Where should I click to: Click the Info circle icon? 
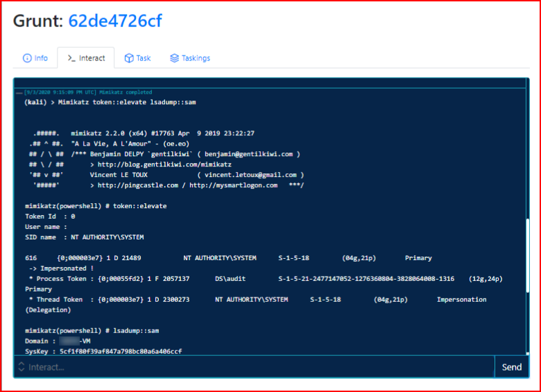(x=27, y=58)
